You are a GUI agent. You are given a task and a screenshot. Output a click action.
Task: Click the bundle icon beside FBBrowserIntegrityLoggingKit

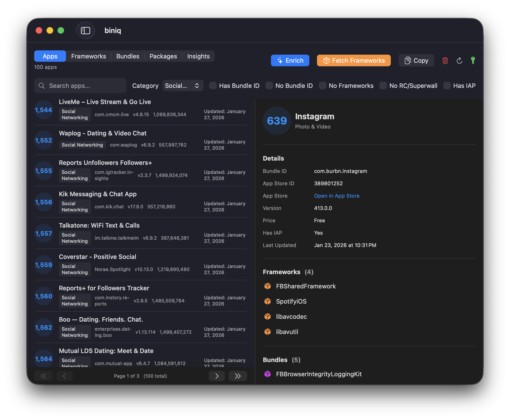coord(268,374)
